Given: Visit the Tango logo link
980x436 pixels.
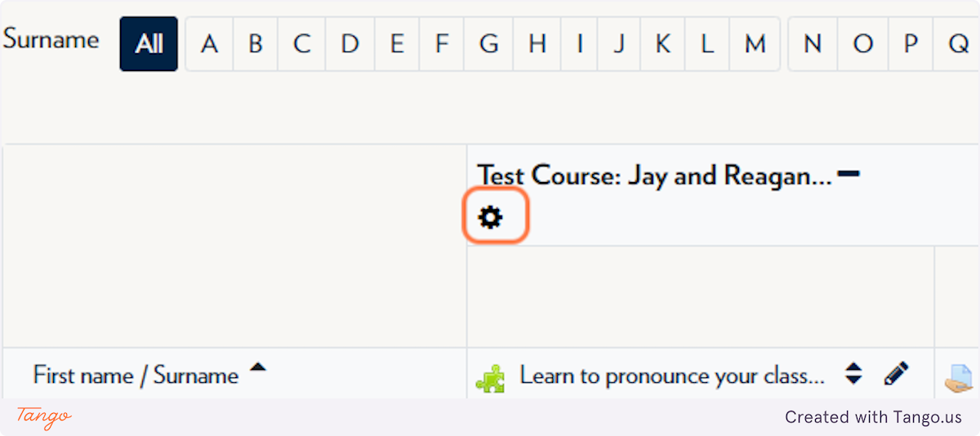Looking at the screenshot, I should tap(44, 416).
